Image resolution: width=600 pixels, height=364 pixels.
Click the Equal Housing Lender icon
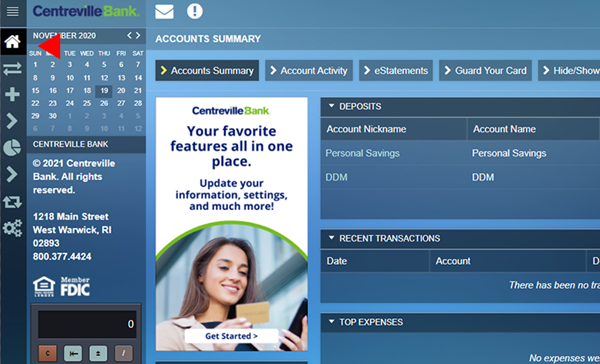[44, 287]
